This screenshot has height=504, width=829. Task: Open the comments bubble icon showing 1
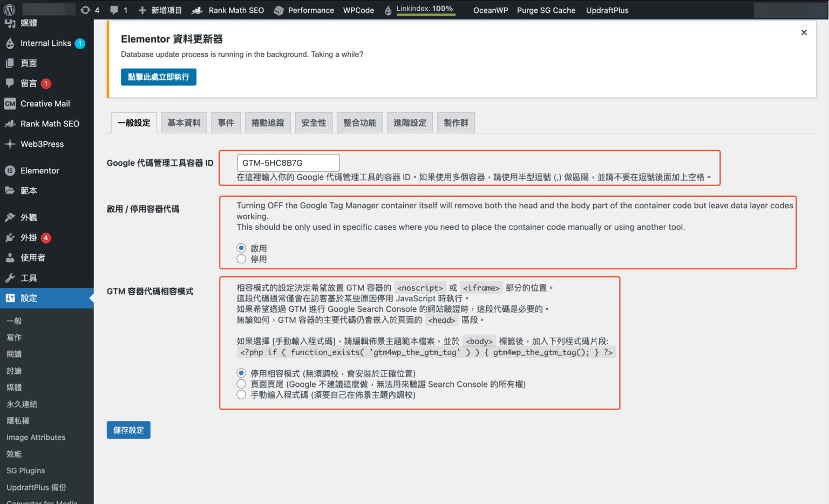click(x=115, y=10)
